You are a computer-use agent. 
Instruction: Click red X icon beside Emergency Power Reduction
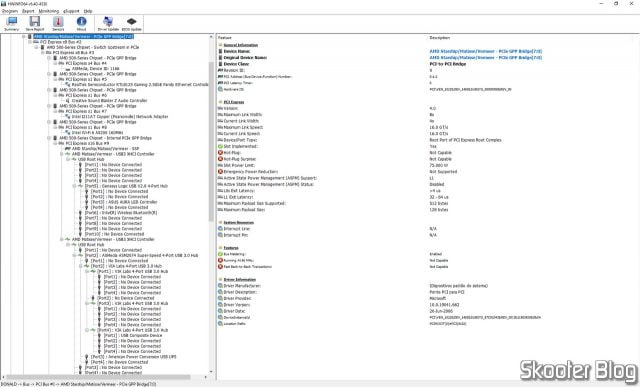pyautogui.click(x=220, y=171)
